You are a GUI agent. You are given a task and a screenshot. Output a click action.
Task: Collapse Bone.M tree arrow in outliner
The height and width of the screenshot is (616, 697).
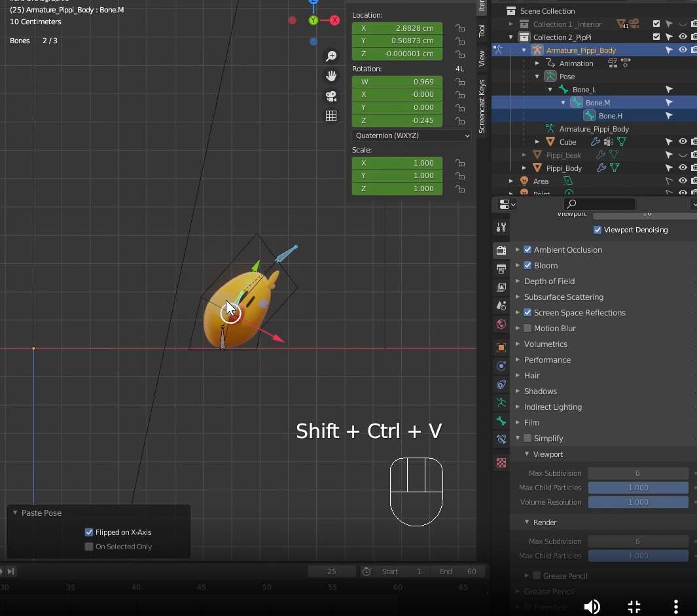pos(563,103)
